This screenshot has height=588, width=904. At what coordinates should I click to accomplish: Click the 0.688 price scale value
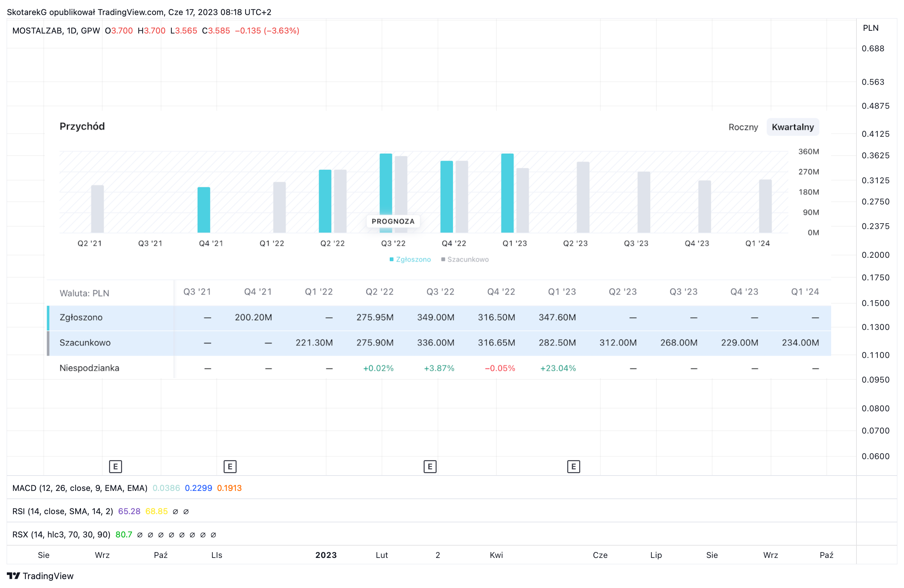873,49
